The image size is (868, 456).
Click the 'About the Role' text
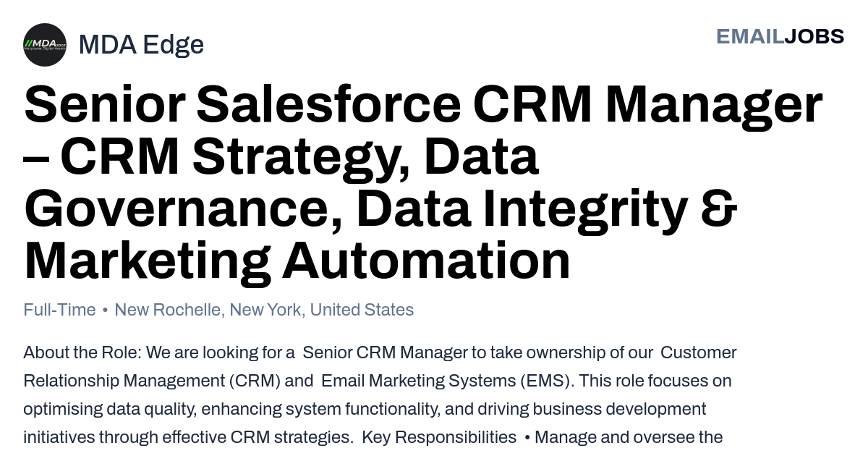click(82, 352)
